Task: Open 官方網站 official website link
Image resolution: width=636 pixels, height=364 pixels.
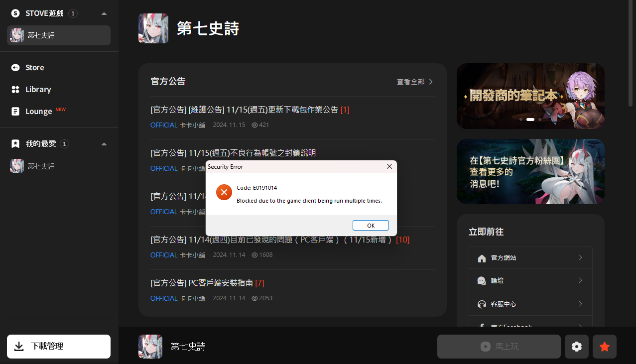Action: [x=530, y=258]
